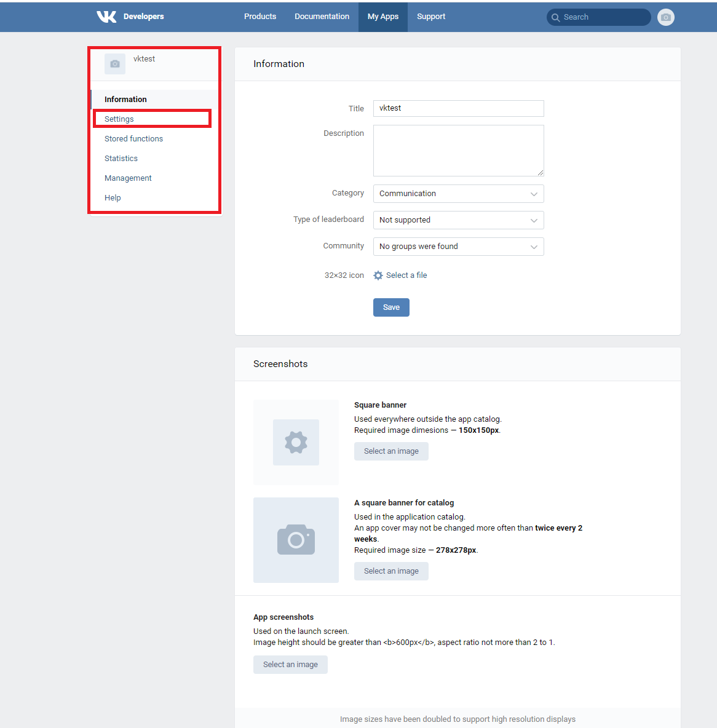
Task: Focus the Description text area
Action: coord(458,151)
